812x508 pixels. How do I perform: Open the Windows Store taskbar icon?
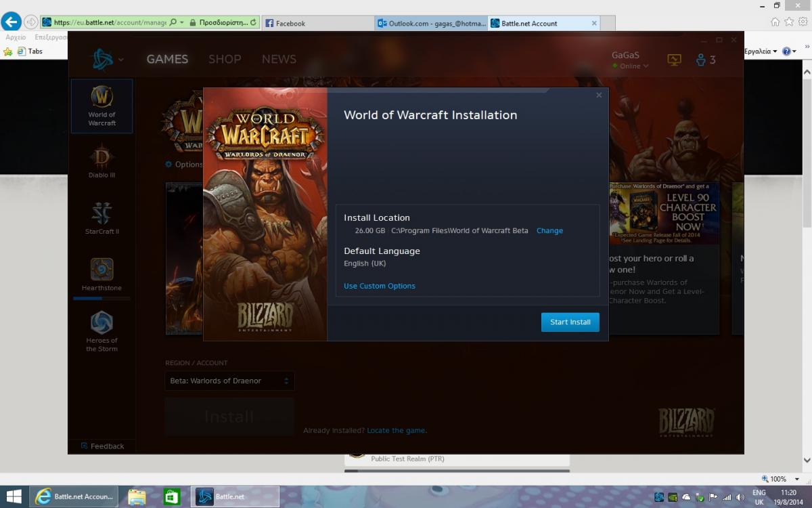click(172, 496)
